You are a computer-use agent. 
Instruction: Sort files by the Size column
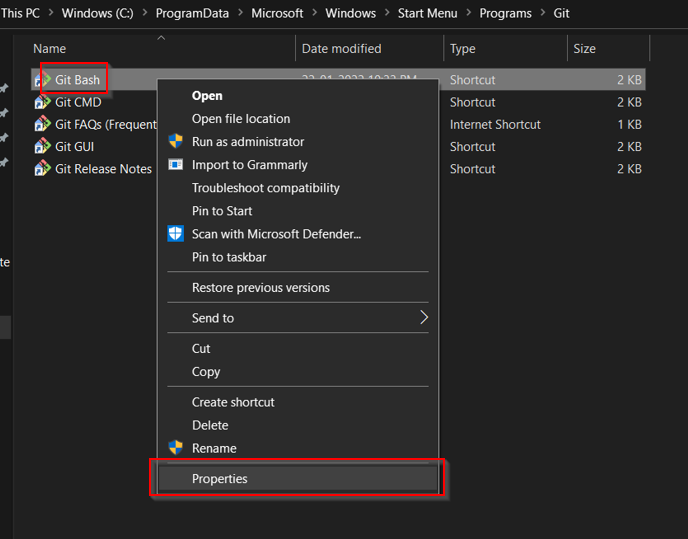pyautogui.click(x=584, y=49)
